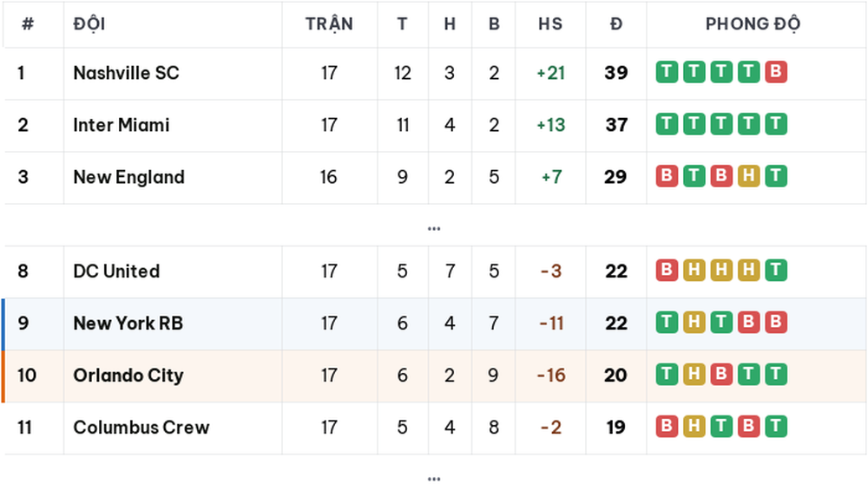Viewport: 868px width, 497px height.
Task: Expand hidden rows below Columbus Crew
Action: pyautogui.click(x=434, y=479)
